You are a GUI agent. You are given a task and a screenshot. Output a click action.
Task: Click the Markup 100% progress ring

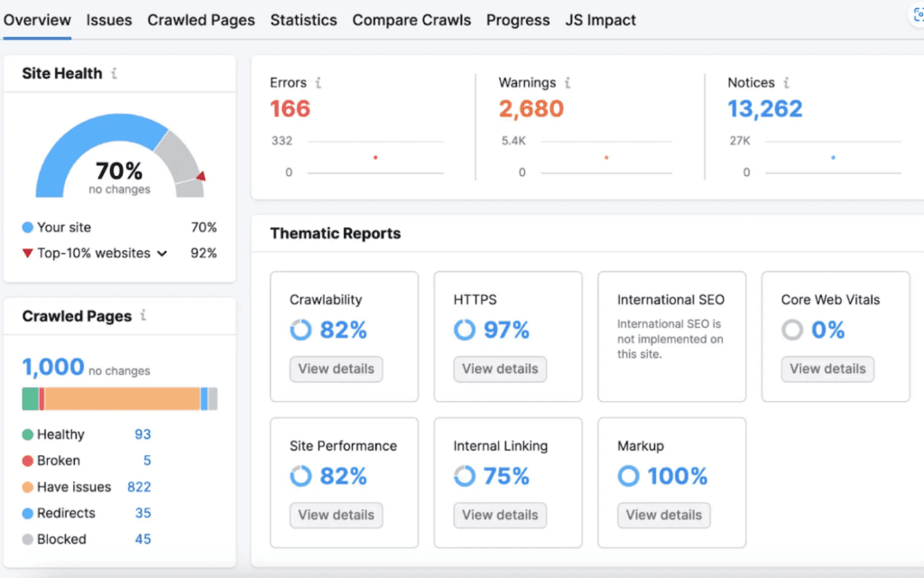coord(628,476)
